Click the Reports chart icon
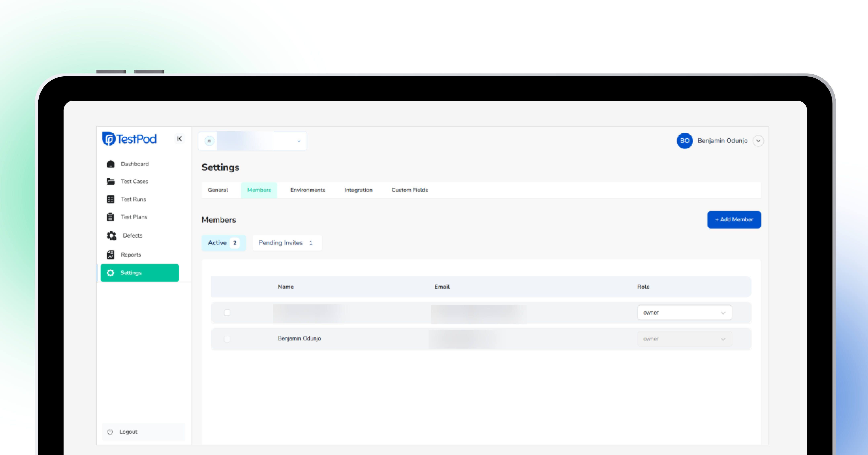868x455 pixels. pos(111,255)
